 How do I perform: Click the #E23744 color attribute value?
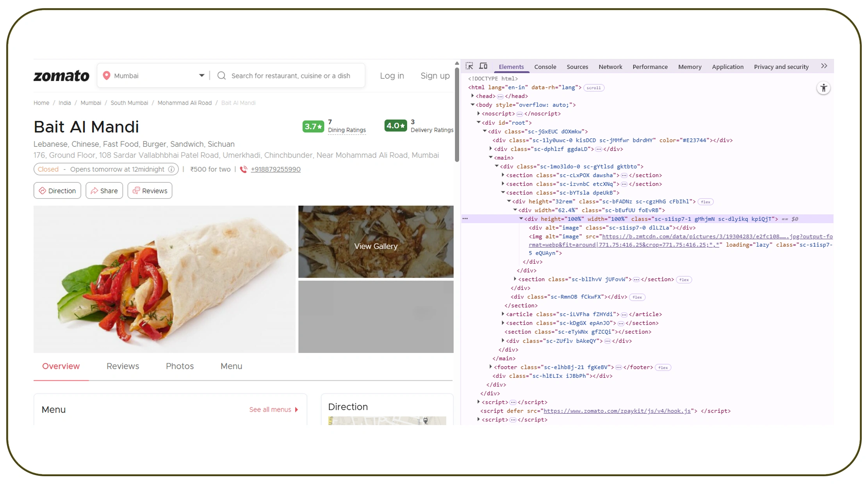694,140
